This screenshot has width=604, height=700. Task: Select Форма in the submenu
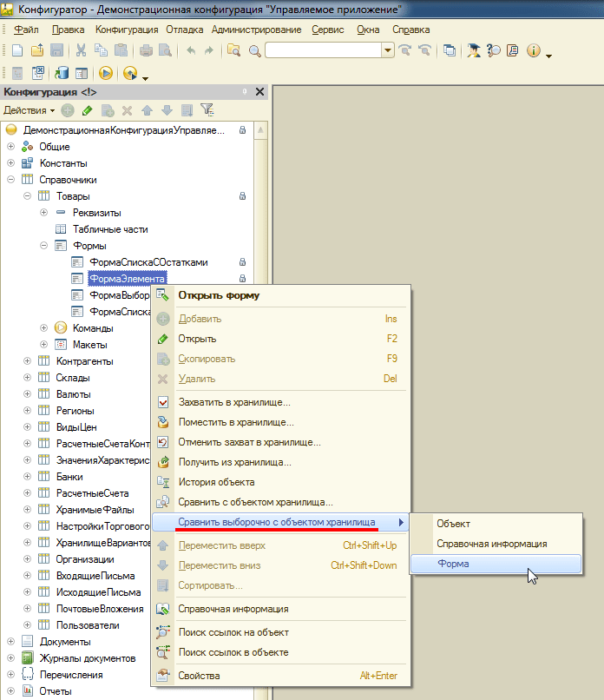[x=496, y=564]
